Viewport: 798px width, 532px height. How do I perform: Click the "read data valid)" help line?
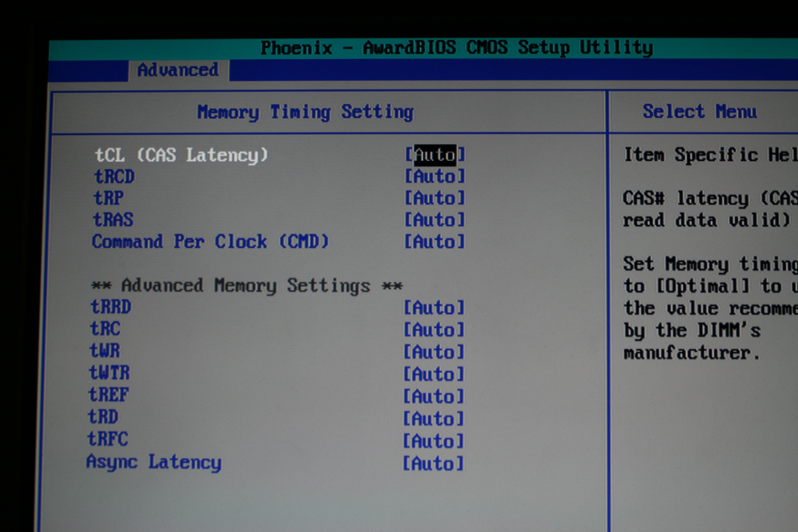point(706,220)
